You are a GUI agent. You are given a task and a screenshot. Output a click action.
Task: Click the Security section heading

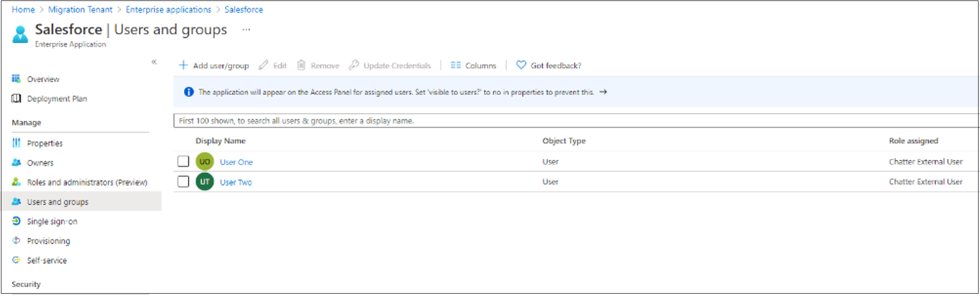pyautogui.click(x=26, y=284)
